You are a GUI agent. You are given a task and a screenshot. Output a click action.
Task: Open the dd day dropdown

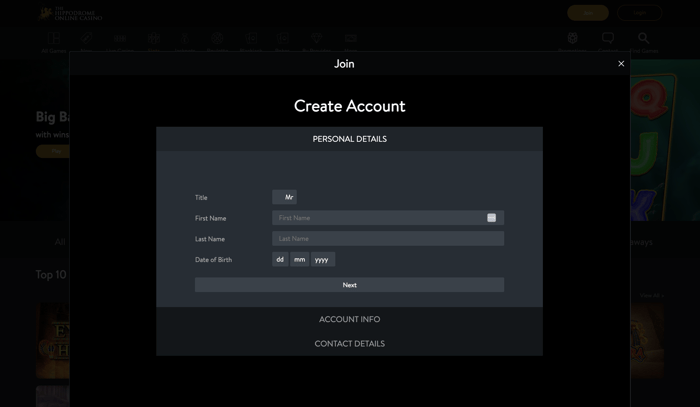click(x=280, y=259)
